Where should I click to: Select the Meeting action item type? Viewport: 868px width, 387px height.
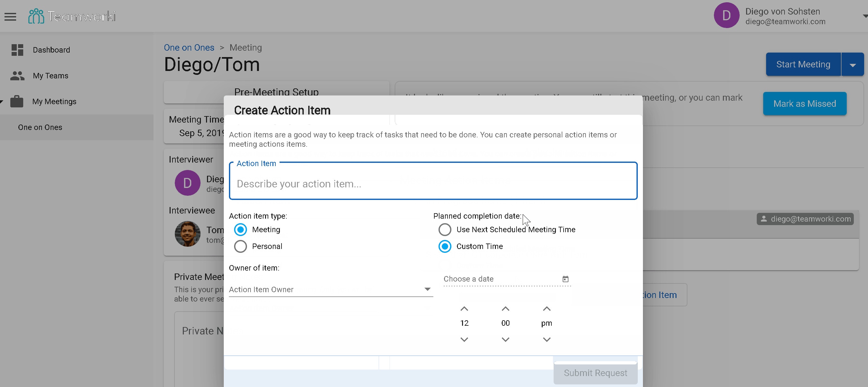point(240,229)
